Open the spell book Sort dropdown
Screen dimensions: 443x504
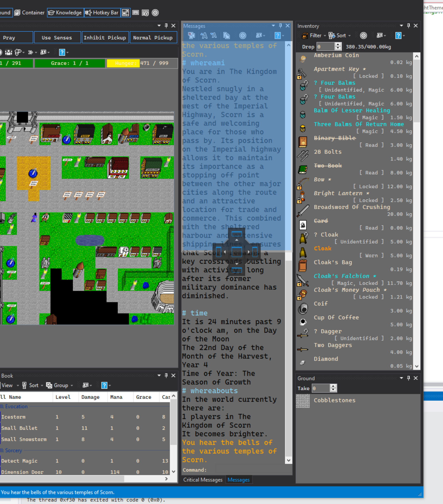pyautogui.click(x=32, y=385)
